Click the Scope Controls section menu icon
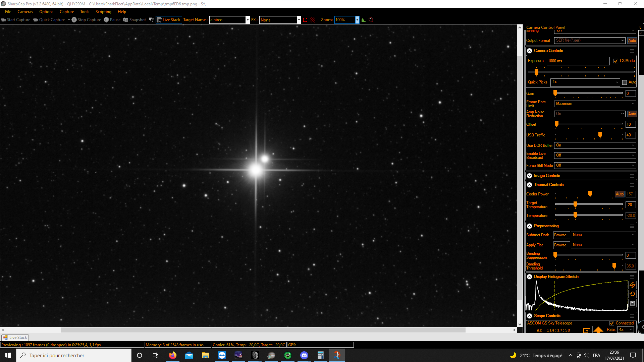 (x=632, y=316)
